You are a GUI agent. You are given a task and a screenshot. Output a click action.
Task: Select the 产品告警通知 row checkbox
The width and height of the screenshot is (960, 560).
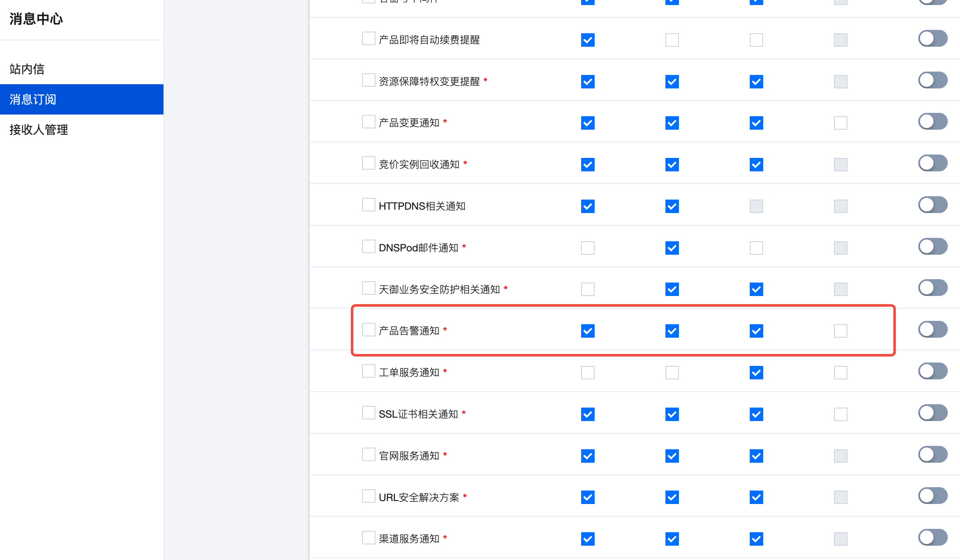[x=368, y=330]
